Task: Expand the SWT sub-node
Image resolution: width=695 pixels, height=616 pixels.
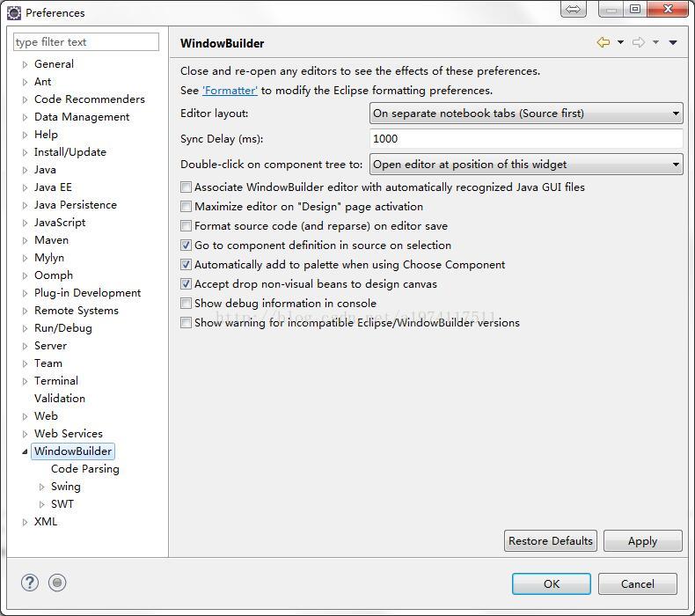Action: 41,504
